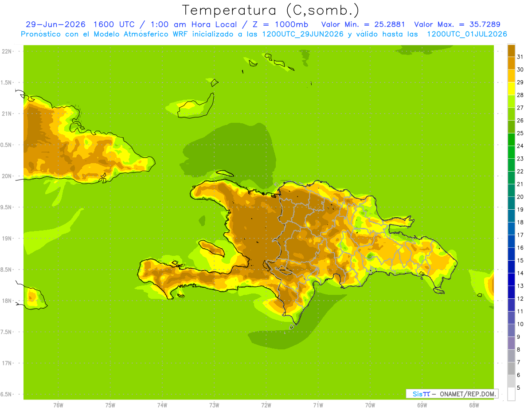
Task: Click the "9.5N" latitude label
Action: coord(7,207)
